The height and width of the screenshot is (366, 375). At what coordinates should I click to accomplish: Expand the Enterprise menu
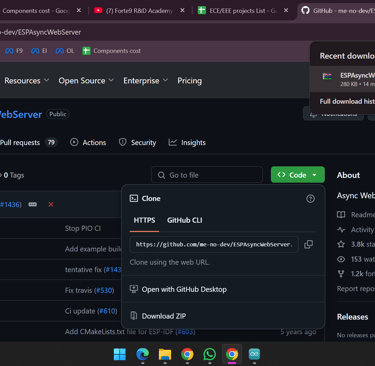pos(146,81)
